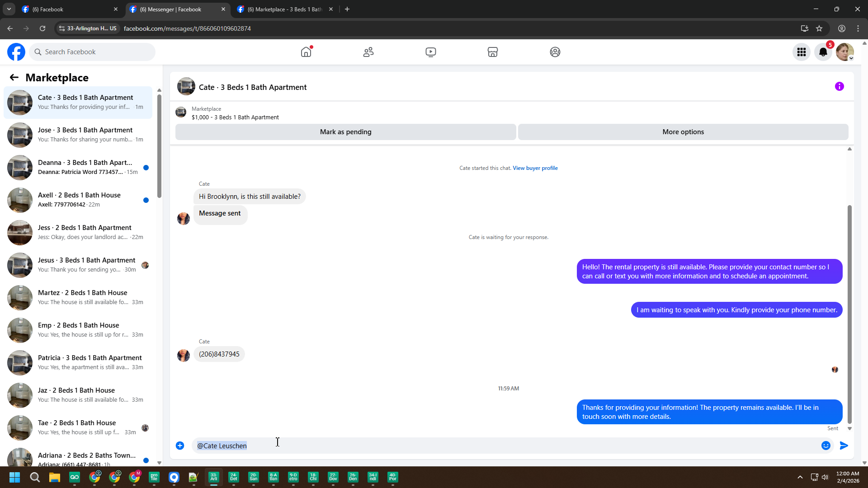Switch to the first (6) Facebook tab
Screen dimensions: 868x488
click(68, 9)
